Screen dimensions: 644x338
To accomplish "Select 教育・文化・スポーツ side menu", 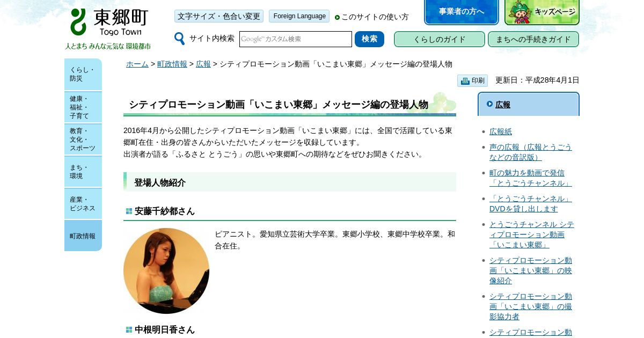I will pos(83,139).
